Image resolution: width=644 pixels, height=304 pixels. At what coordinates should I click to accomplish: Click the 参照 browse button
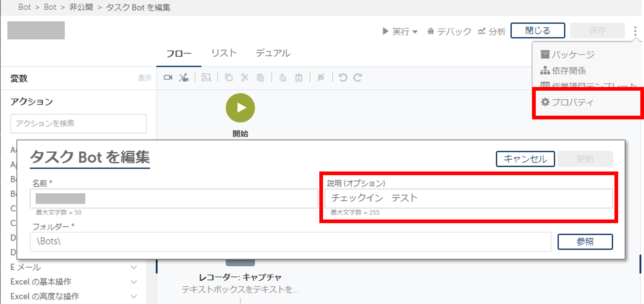point(585,242)
